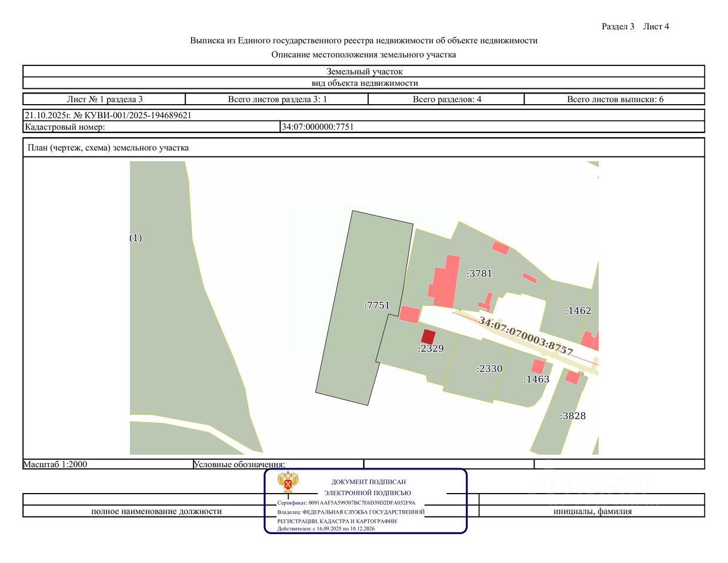The height and width of the screenshot is (563, 728).
Task: Click the cadastral number value 34:07:000000:7751
Action: click(x=318, y=126)
